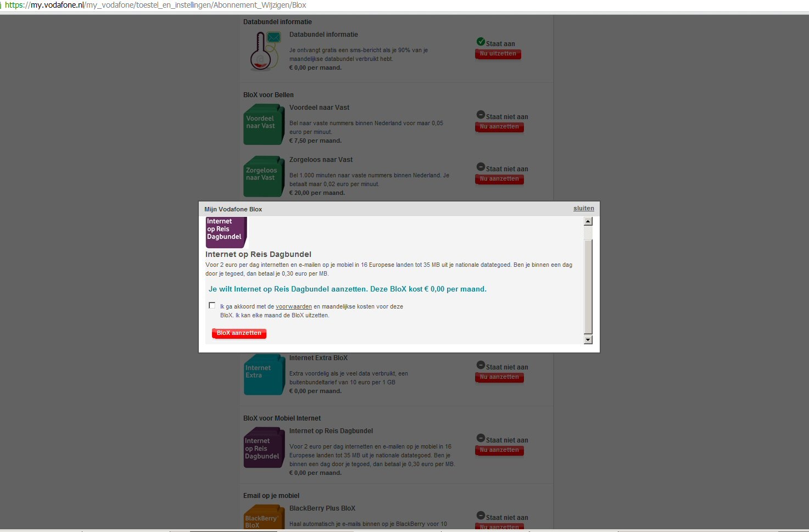Click green checkmark Staat aan status icon

481,42
